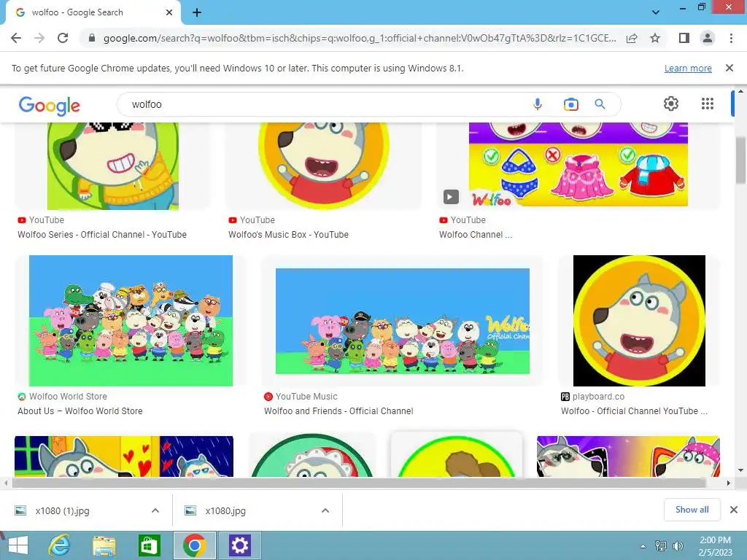
Task: Expand options for x1080.jpg download
Action: (x=325, y=510)
